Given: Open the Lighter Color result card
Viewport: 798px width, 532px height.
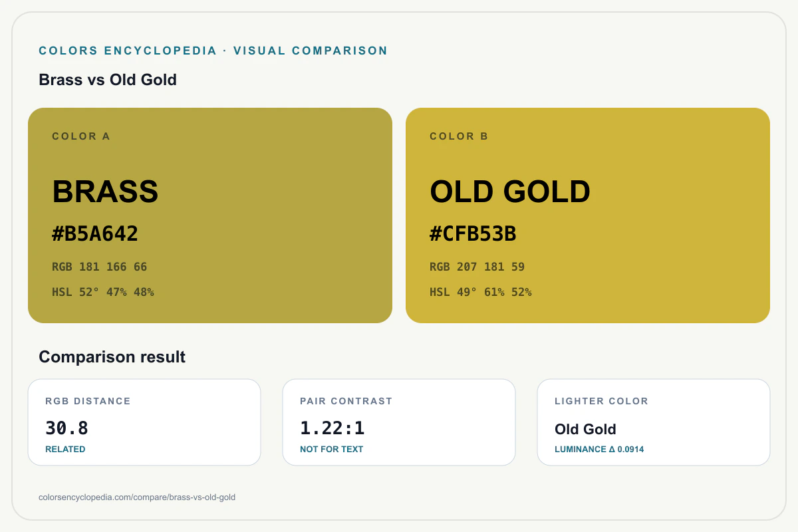Looking at the screenshot, I should 654,422.
